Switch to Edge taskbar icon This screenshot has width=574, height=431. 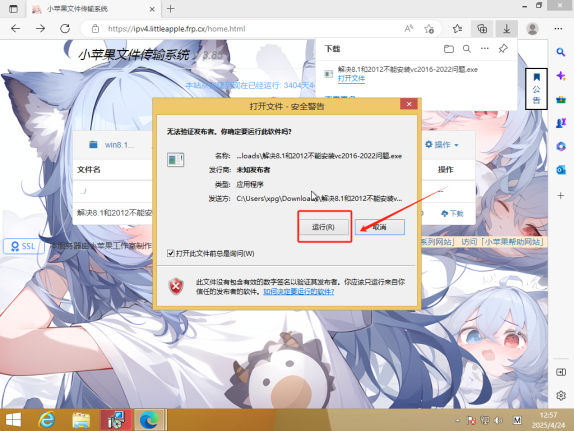(149, 420)
